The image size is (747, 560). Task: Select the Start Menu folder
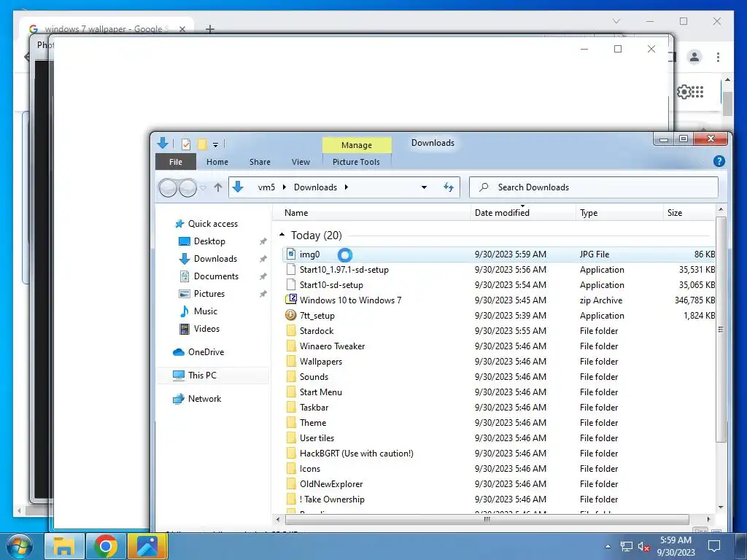(x=321, y=392)
